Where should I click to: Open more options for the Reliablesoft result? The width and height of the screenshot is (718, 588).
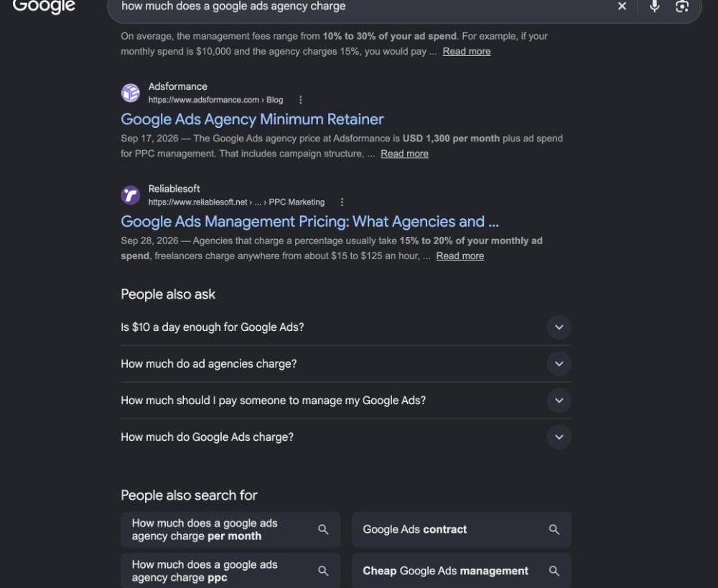tap(342, 202)
